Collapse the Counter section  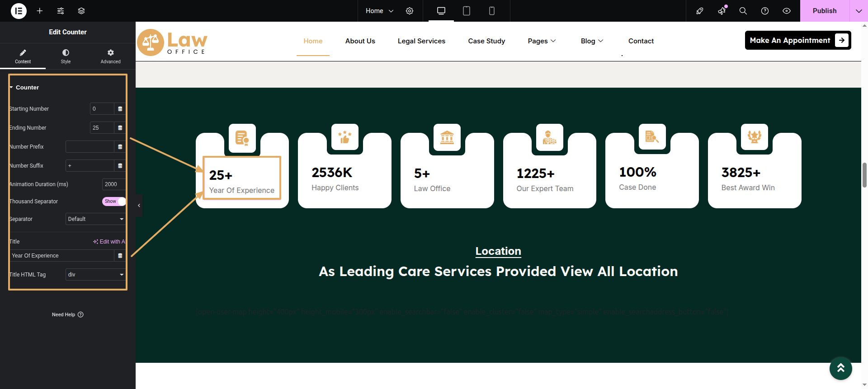pos(27,88)
